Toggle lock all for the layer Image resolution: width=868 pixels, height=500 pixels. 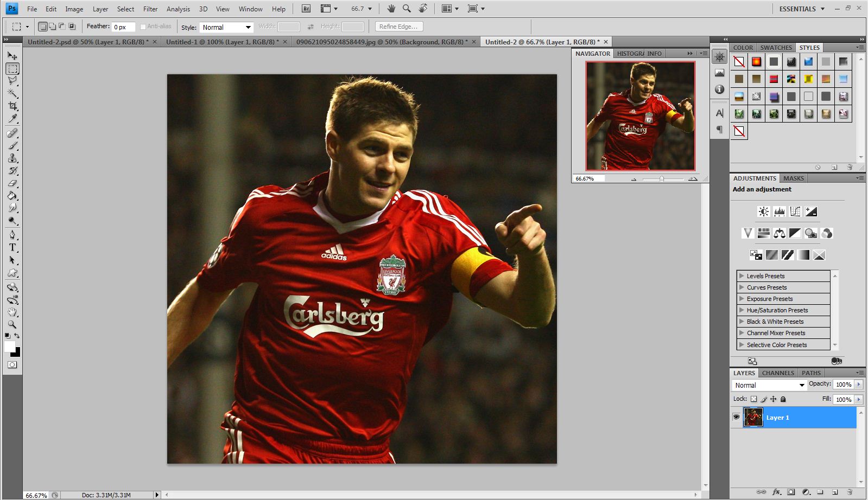[783, 399]
